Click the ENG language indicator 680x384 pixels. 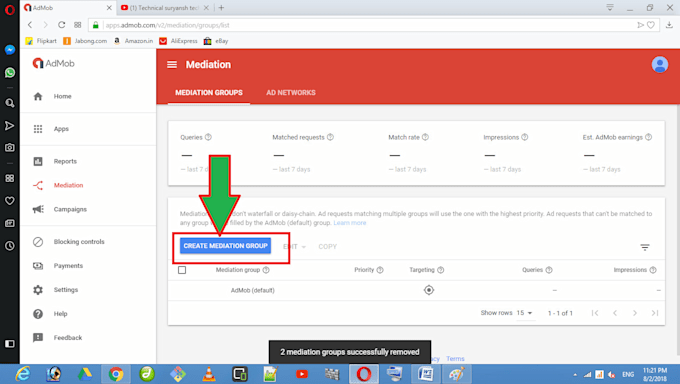[628, 374]
